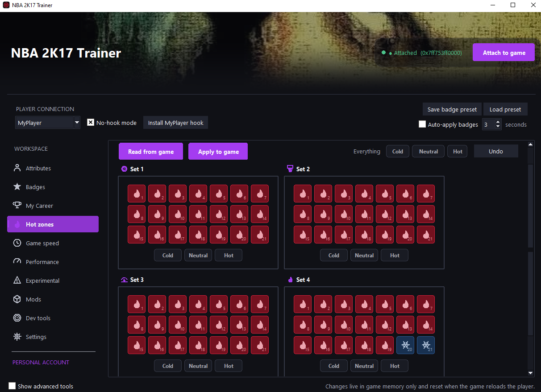The height and width of the screenshot is (392, 541).
Task: Toggle Set 1 zone 21 flame
Action: pos(260,235)
